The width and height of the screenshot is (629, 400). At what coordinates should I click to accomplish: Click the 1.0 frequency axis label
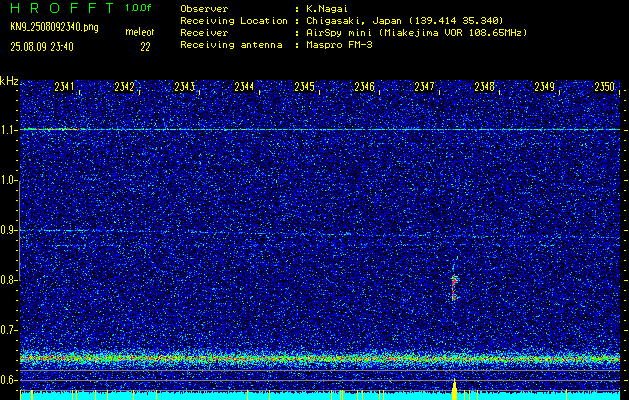pyautogui.click(x=9, y=180)
